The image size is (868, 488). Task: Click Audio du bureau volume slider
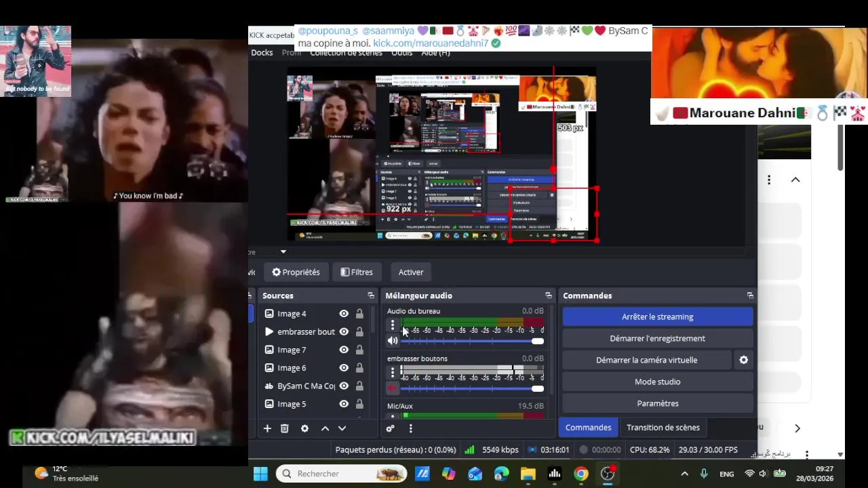tap(473, 341)
